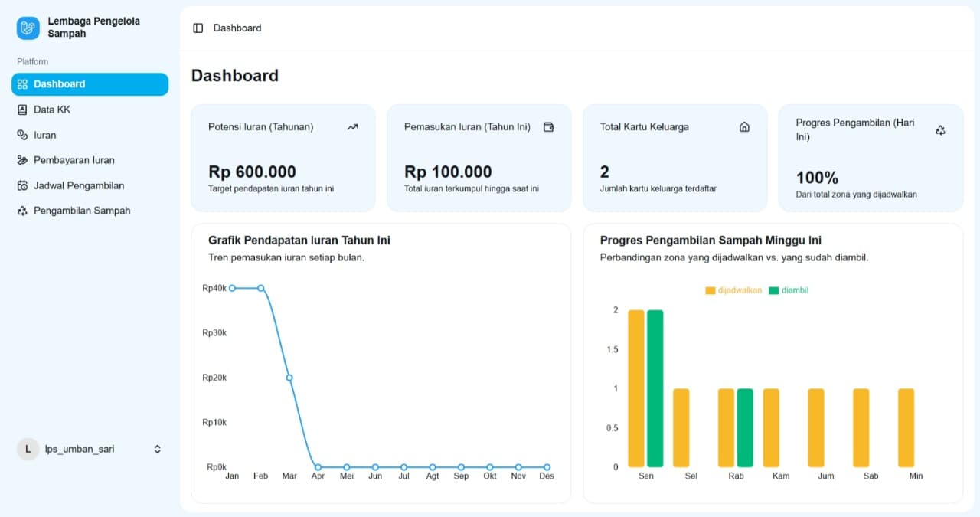Click the wallet icon on Pemasukan Iuran card
This screenshot has width=980, height=517.
coord(548,127)
